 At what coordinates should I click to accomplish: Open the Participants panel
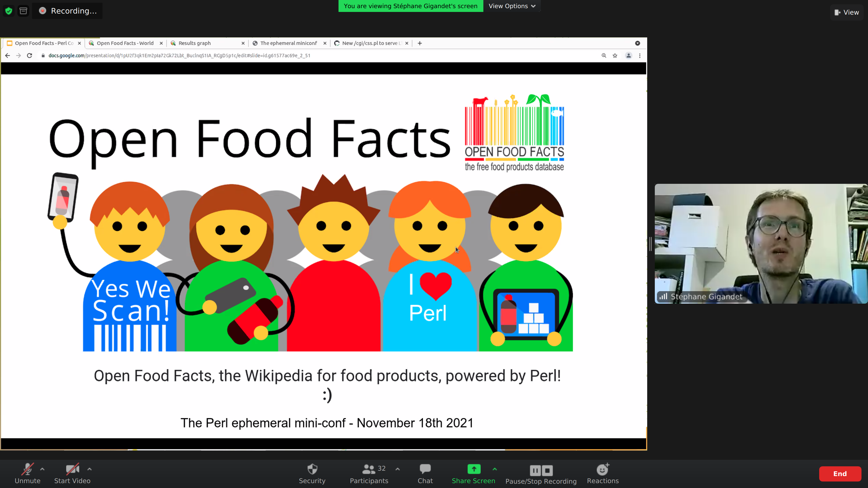point(369,474)
